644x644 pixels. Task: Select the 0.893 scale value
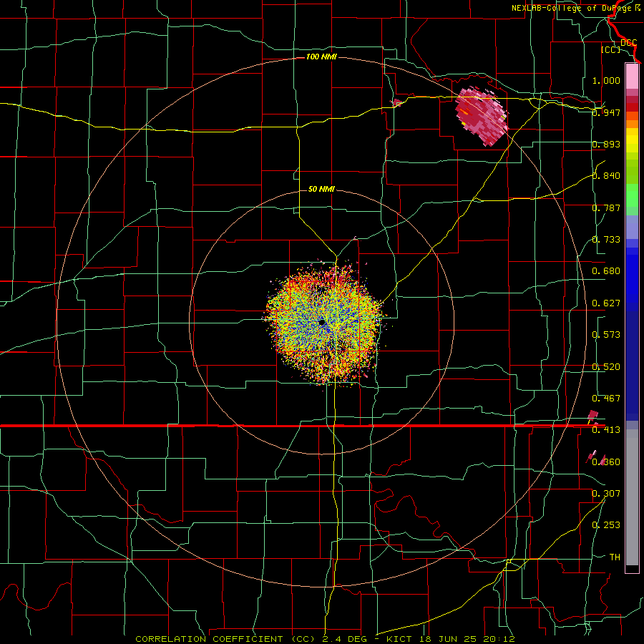(606, 144)
